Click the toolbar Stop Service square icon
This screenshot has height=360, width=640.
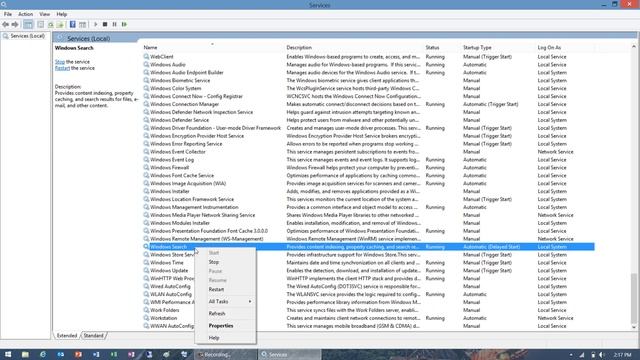point(105,24)
